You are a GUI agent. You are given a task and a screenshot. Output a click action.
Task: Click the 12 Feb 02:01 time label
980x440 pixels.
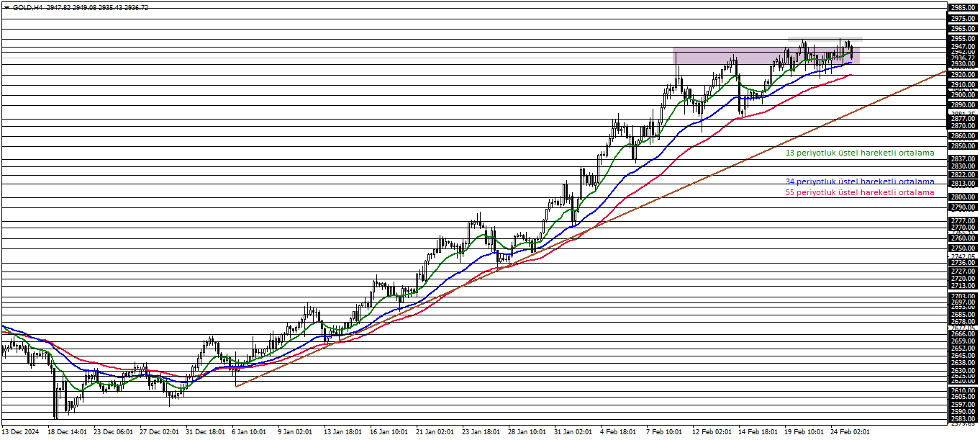712,432
